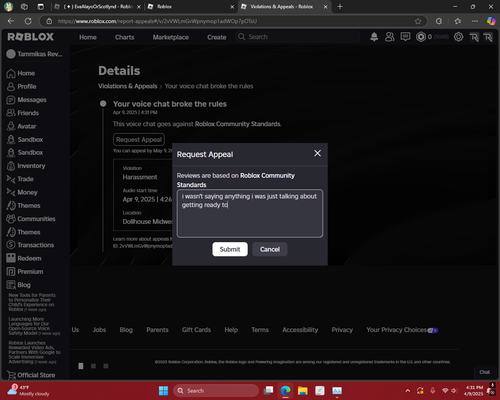Viewport: 500px width, 400px height.
Task: Open Messages in the left sidebar
Action: click(x=26, y=100)
